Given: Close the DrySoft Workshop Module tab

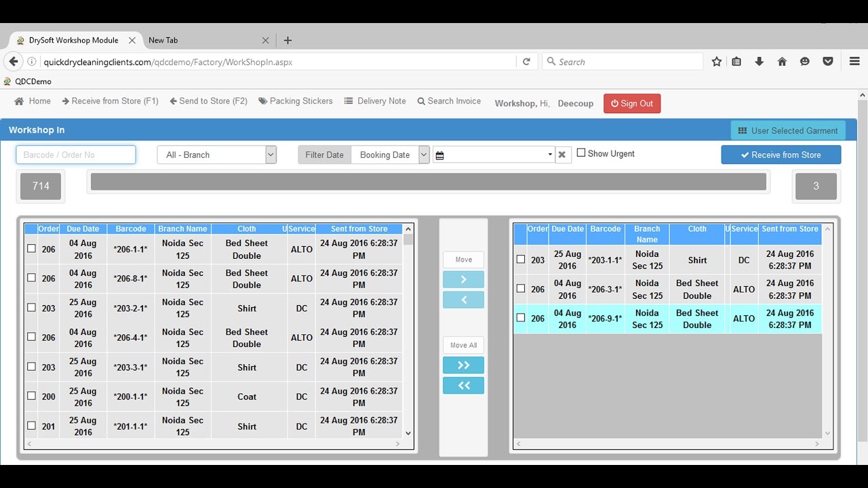Looking at the screenshot, I should coord(132,40).
